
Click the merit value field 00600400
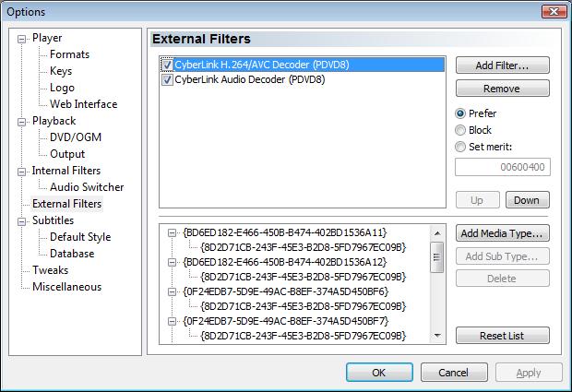click(x=502, y=167)
